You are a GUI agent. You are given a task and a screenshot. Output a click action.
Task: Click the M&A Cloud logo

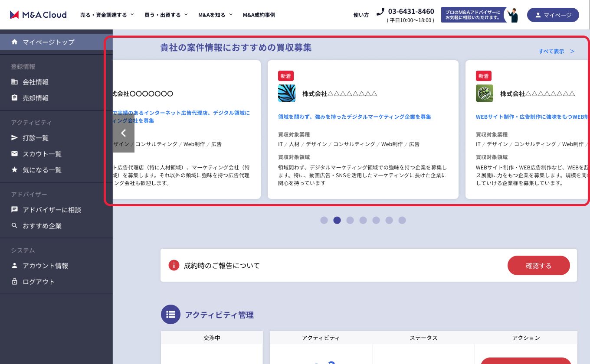(38, 15)
